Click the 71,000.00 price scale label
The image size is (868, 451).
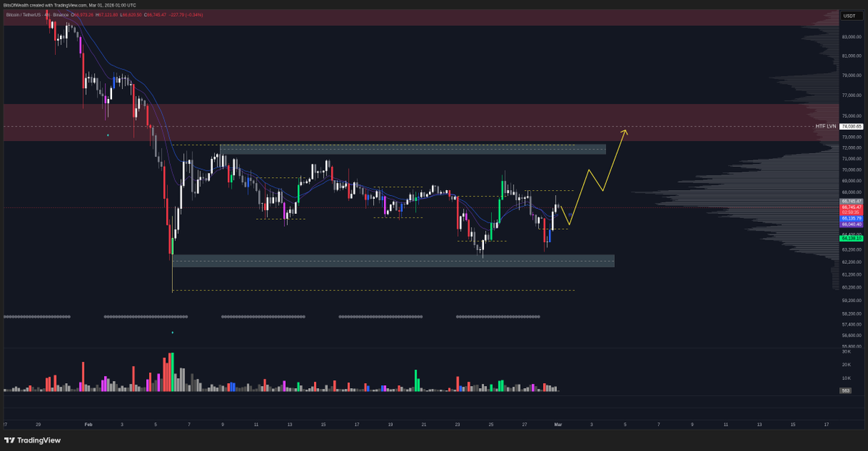point(850,158)
